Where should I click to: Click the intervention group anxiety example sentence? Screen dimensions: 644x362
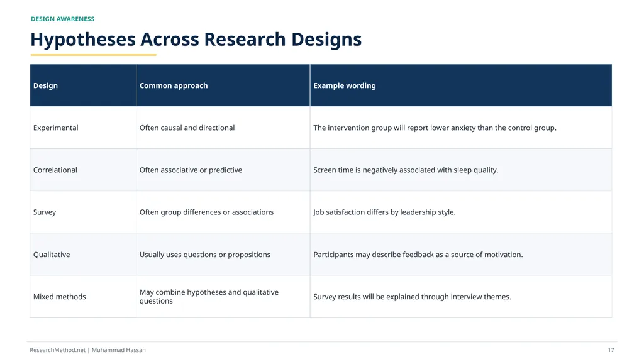[435, 128]
